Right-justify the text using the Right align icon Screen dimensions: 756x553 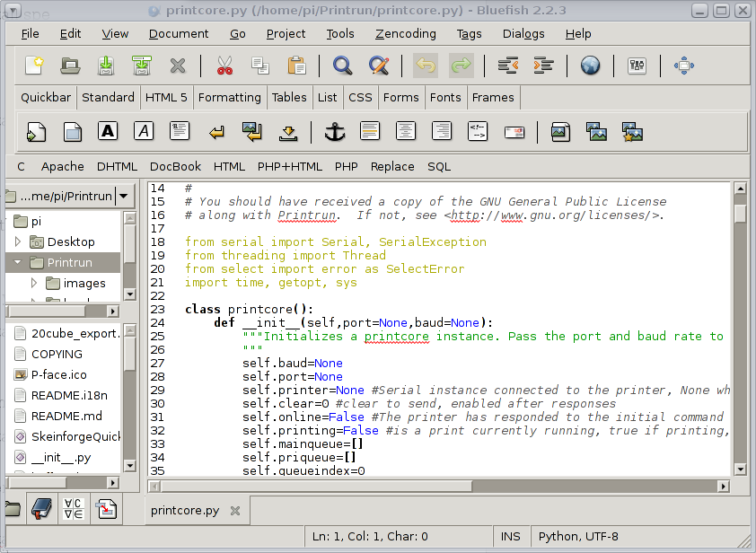coord(442,131)
